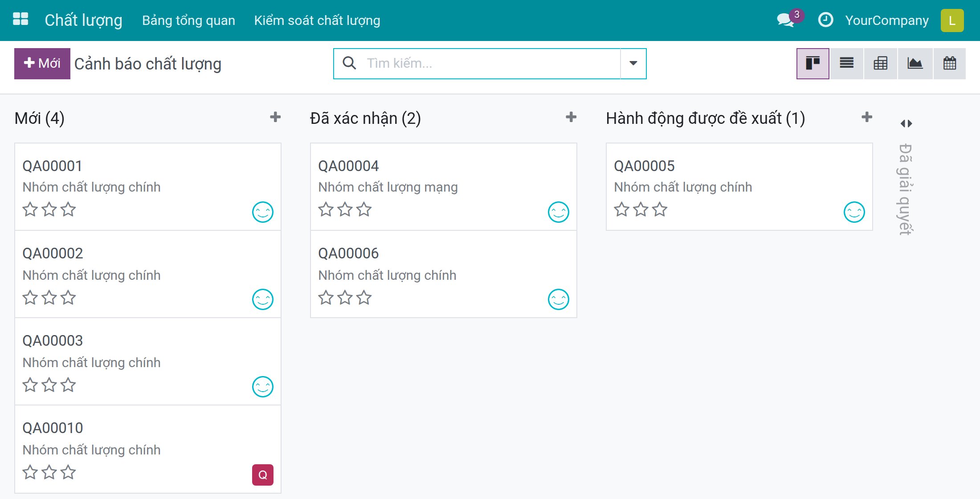Set first priority star on QA00001

coord(30,209)
